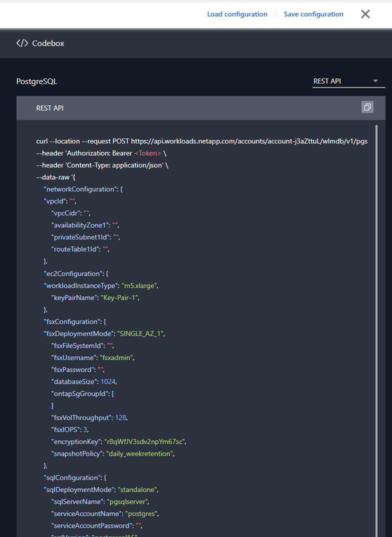
Task: Click the databaseSize value 1024
Action: point(108,381)
